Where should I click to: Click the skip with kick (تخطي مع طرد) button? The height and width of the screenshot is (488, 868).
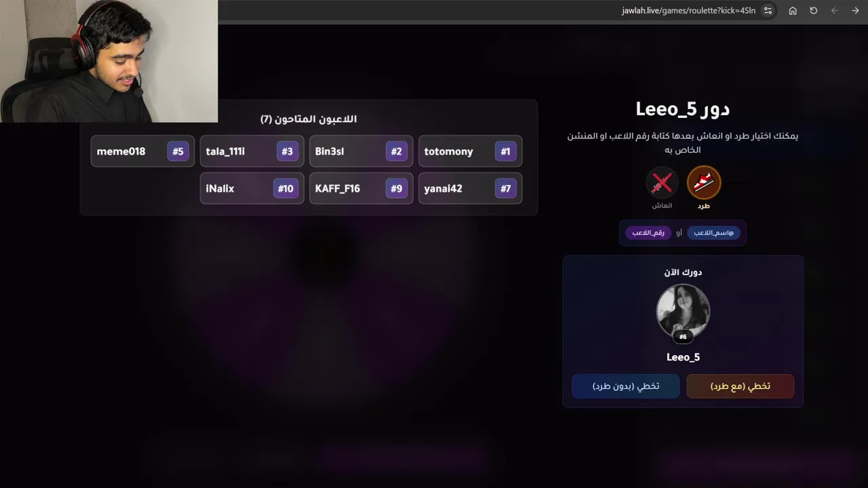[741, 386]
